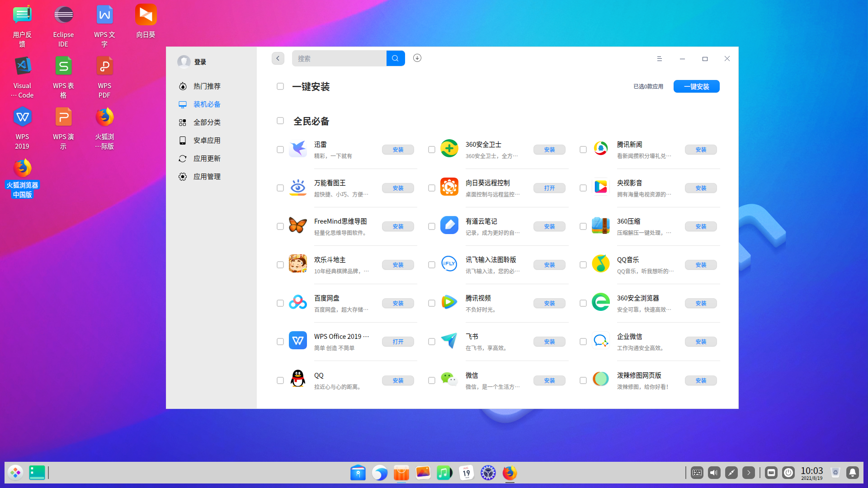This screenshot has height=488, width=868.
Task: Check the 一键安装 select-all checkbox
Action: coord(280,86)
